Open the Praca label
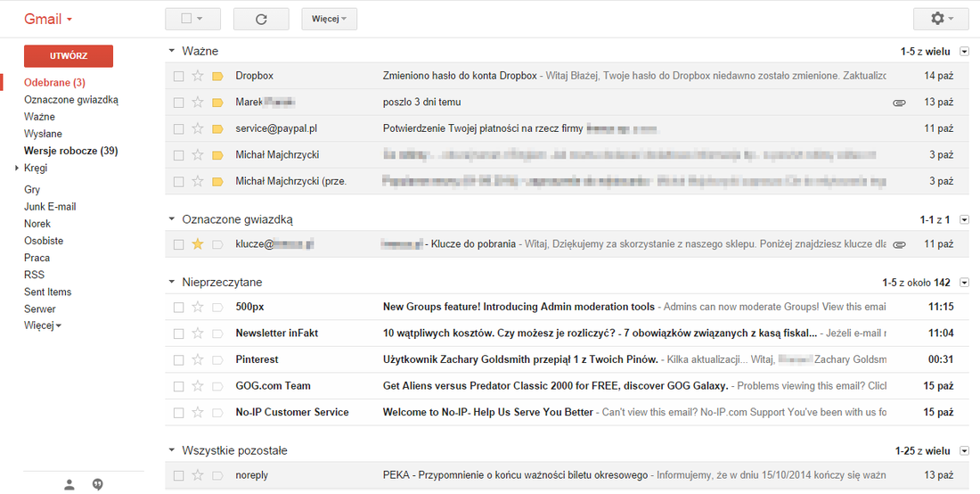 [x=37, y=258]
